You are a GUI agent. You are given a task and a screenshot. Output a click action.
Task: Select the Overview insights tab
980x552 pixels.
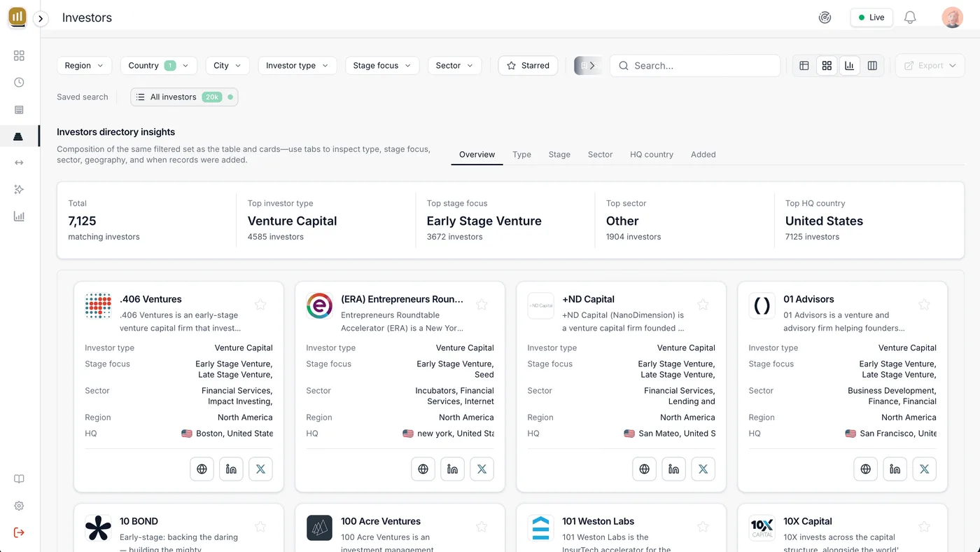[477, 154]
